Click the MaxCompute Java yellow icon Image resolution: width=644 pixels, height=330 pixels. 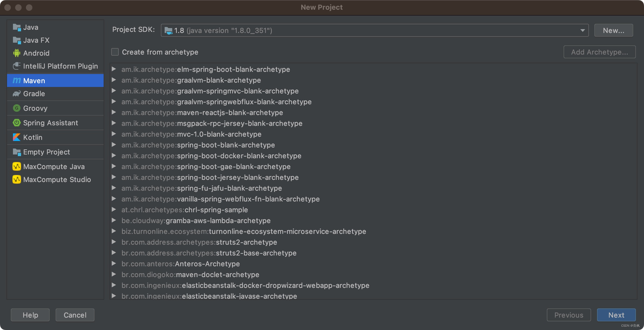coord(17,167)
